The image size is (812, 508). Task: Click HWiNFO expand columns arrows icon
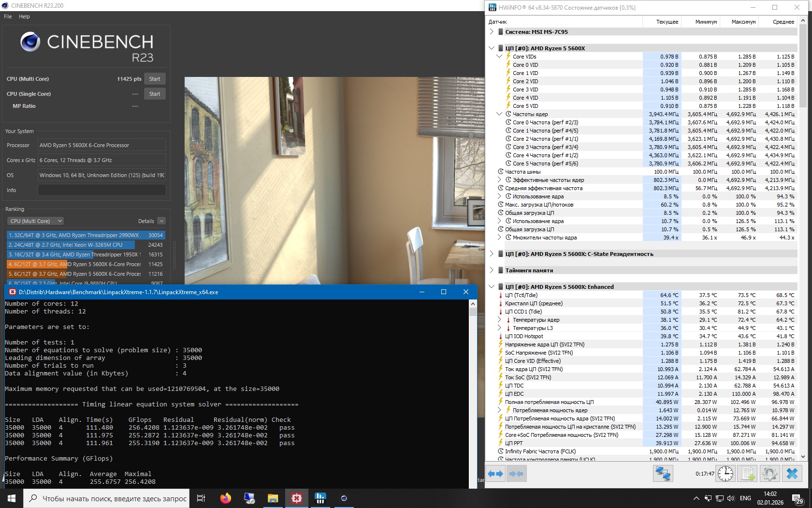pos(495,474)
